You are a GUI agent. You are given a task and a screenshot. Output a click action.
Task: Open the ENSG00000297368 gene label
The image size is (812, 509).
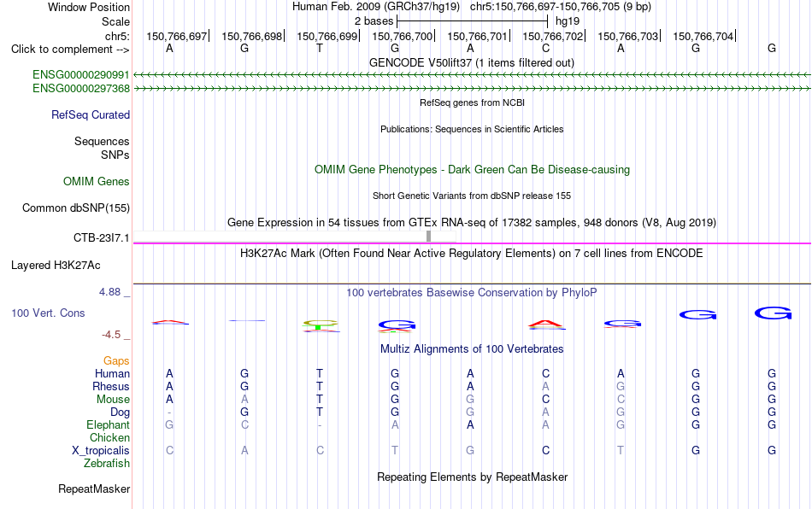point(81,89)
